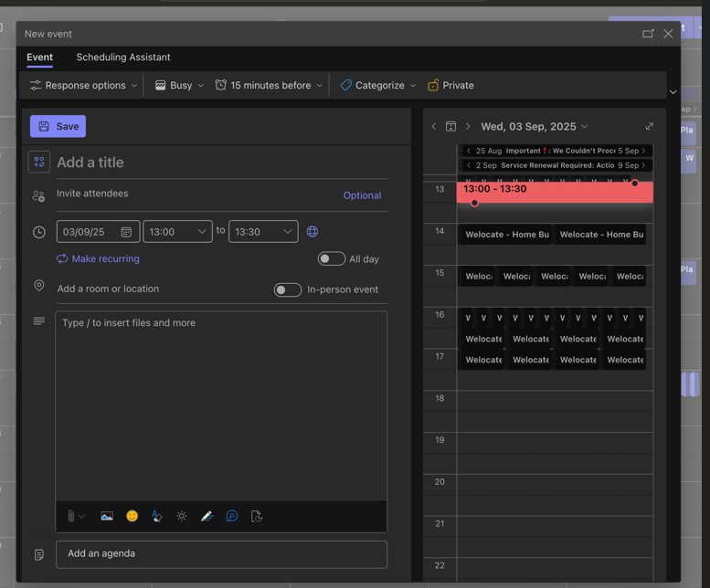Enable the In-person event toggle
710x588 pixels.
coord(287,289)
